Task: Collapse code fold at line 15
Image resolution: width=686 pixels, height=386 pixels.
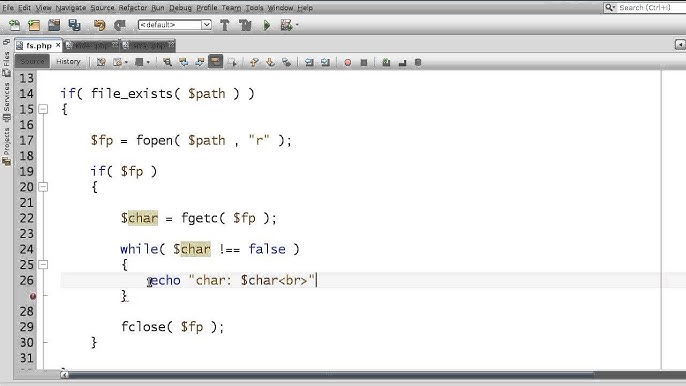Action: 43,109
